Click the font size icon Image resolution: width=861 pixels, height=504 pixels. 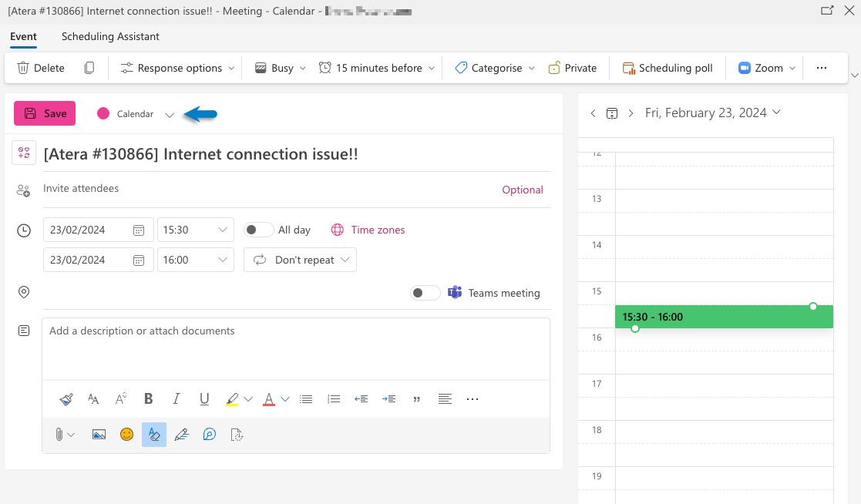pos(93,399)
